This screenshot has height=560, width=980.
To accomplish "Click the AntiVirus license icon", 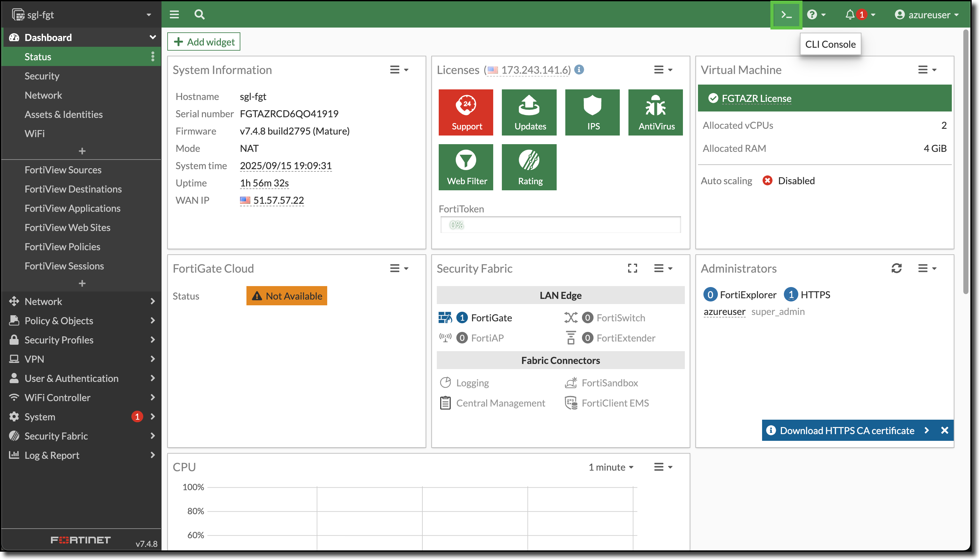I will tap(655, 112).
